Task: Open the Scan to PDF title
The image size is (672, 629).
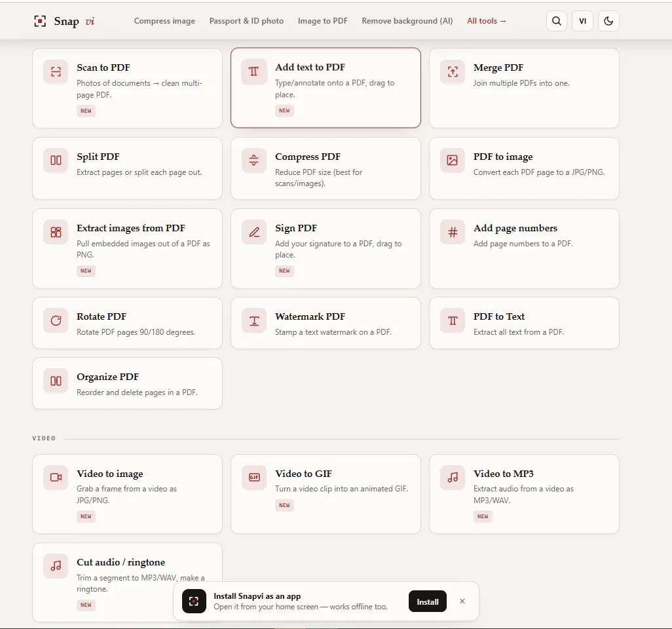Action: point(103,67)
